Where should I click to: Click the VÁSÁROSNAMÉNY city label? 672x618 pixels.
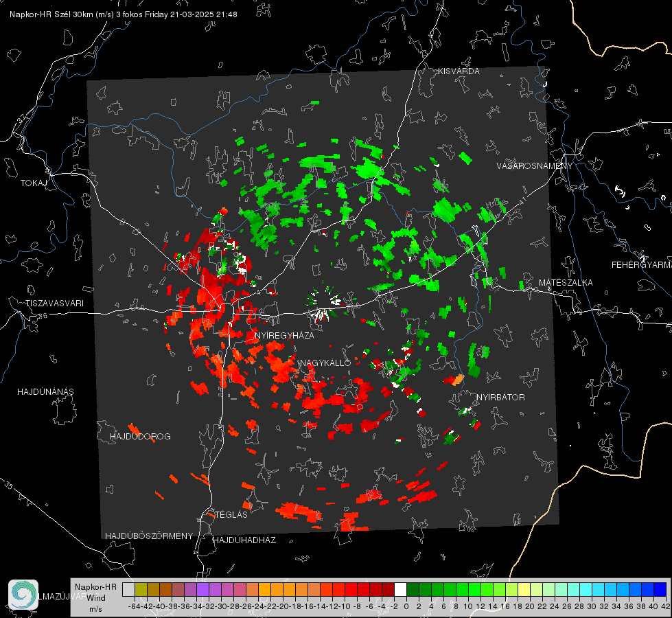click(535, 166)
